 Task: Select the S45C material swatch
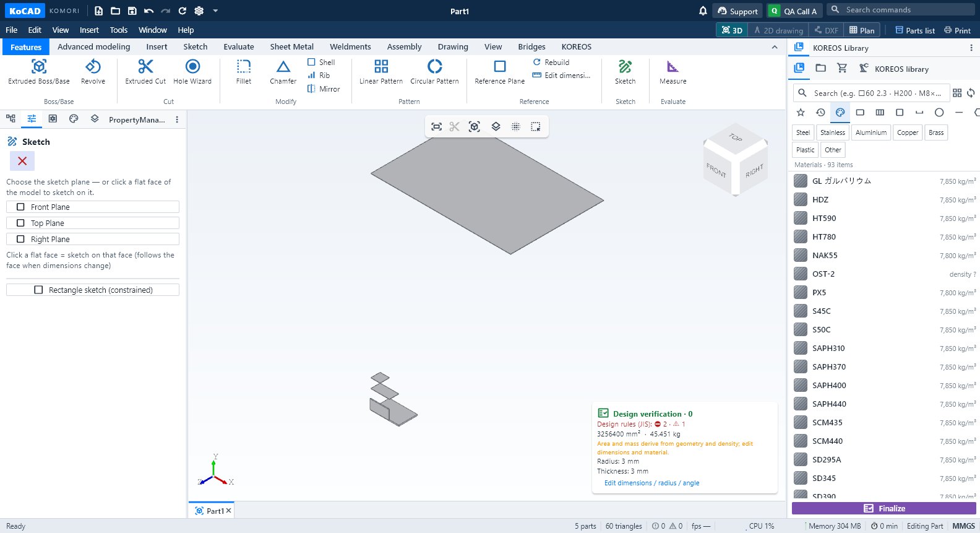click(x=801, y=311)
